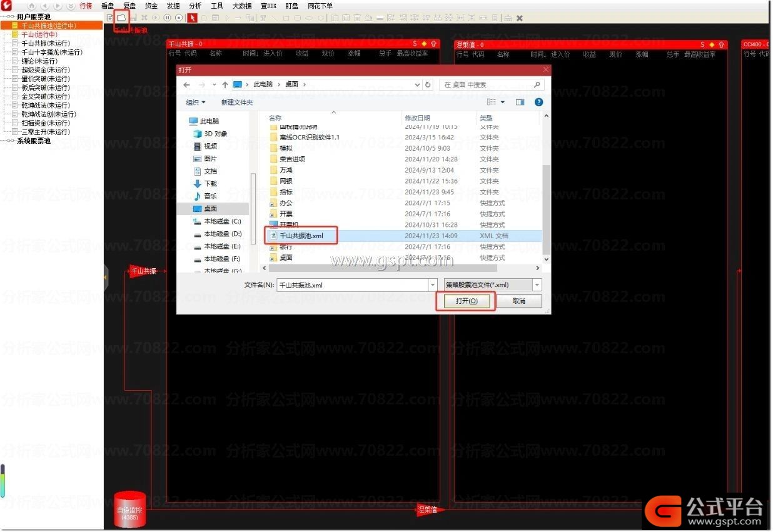
Task: Select the 千山十字擒龙(未运行) pool
Action: point(52,53)
